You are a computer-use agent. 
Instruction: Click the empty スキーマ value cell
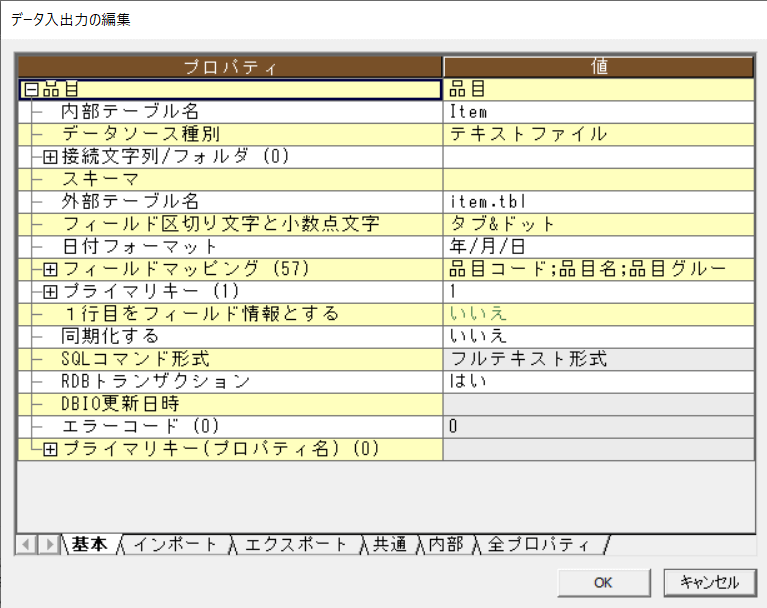pyautogui.click(x=599, y=180)
